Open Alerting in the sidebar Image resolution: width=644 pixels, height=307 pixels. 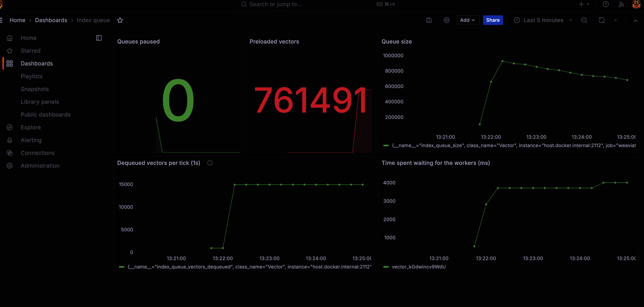click(x=31, y=140)
